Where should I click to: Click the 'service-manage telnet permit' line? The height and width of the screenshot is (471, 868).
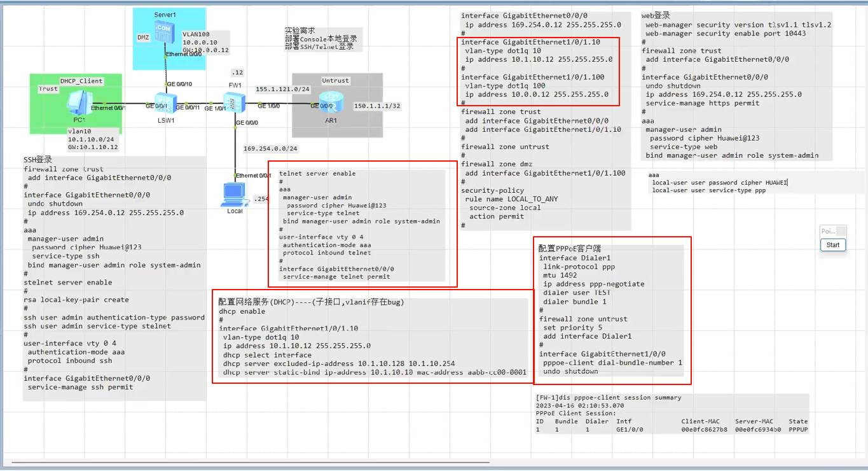coord(337,276)
